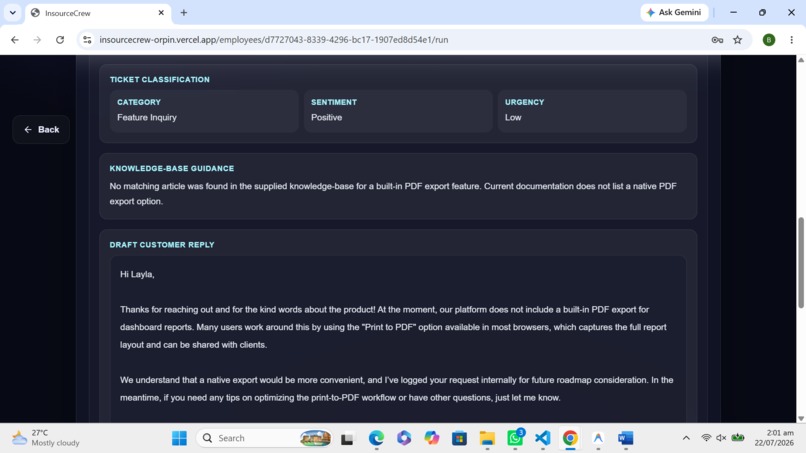Click the Ask Gemini button
This screenshot has width=806, height=453.
[x=674, y=12]
